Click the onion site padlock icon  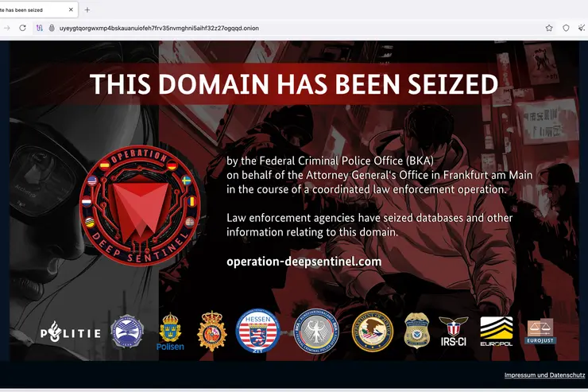pyautogui.click(x=52, y=28)
